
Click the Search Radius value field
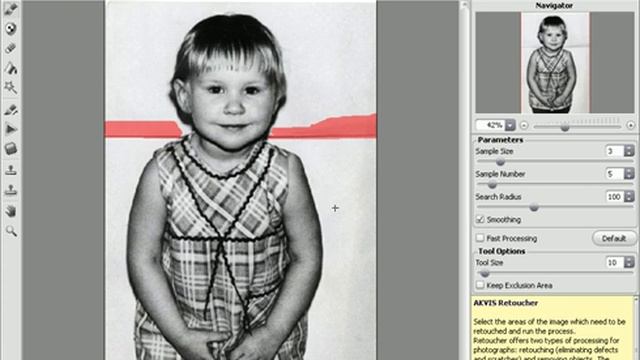click(615, 197)
